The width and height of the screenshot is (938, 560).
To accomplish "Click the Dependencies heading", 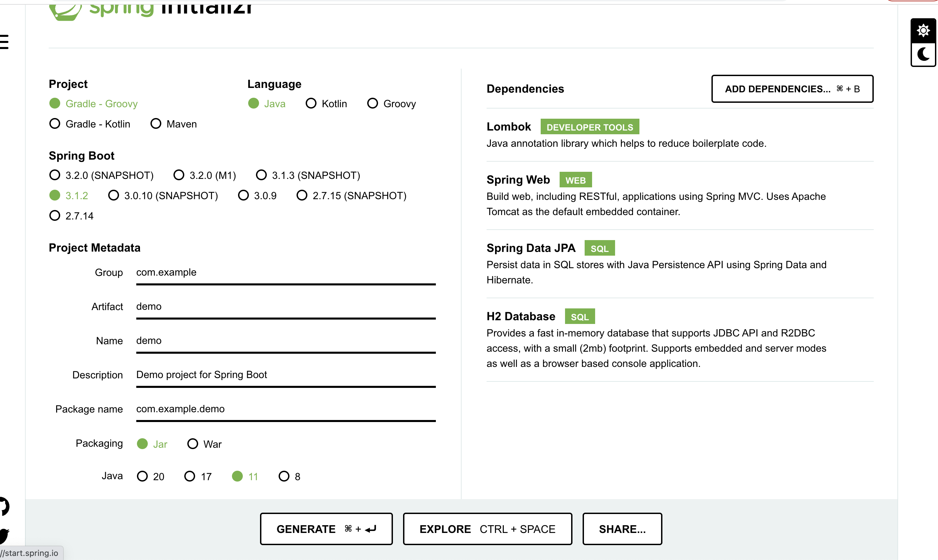I will point(525,89).
